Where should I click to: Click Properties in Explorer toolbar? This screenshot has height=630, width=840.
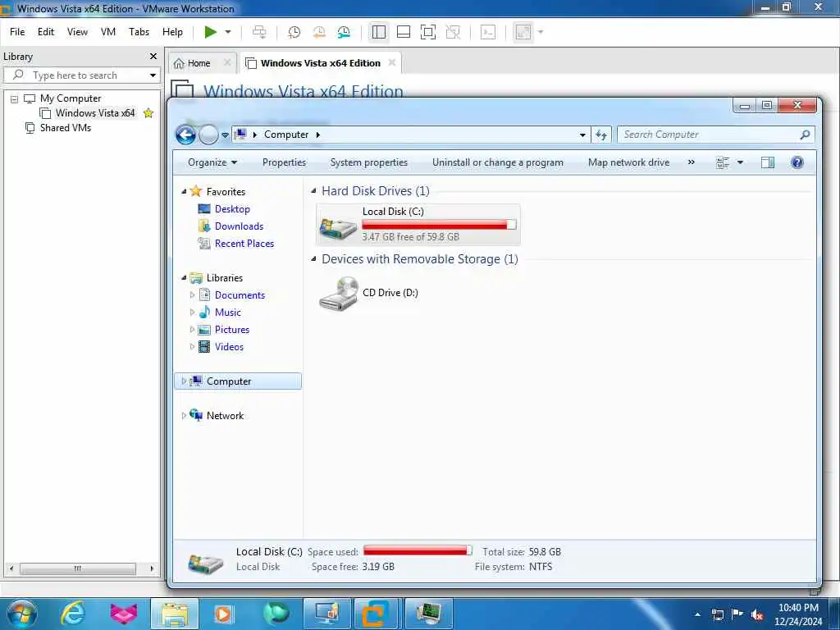284,162
